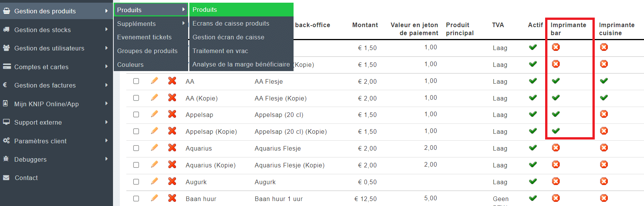Click the pencil edit icon for Appelsap
The width and height of the screenshot is (644, 206).
click(154, 114)
